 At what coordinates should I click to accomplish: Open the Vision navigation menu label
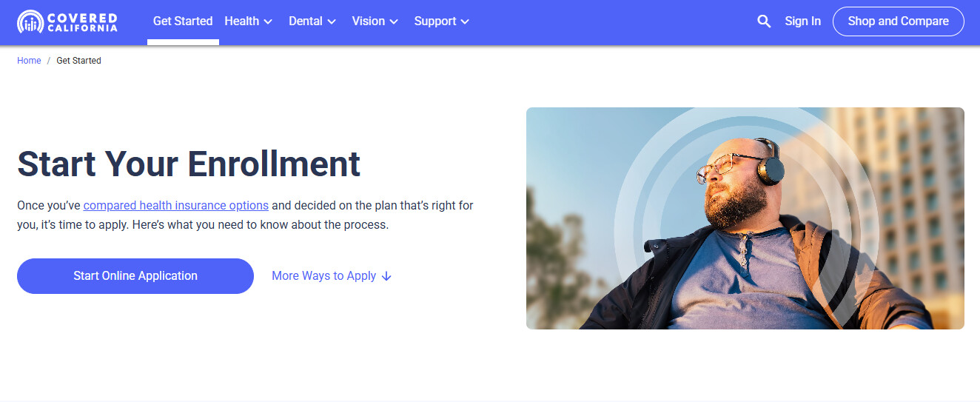[369, 21]
